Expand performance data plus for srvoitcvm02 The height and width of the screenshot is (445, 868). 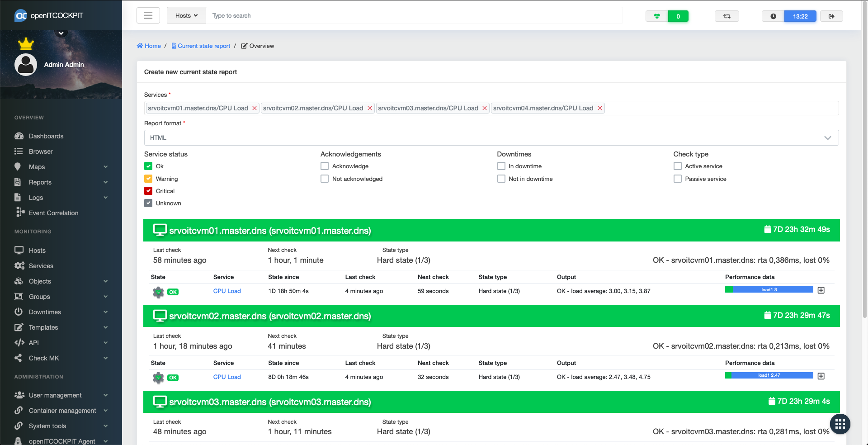pyautogui.click(x=821, y=376)
